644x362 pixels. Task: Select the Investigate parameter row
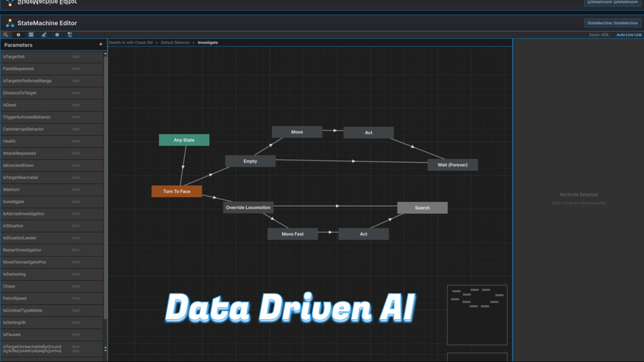(x=52, y=202)
